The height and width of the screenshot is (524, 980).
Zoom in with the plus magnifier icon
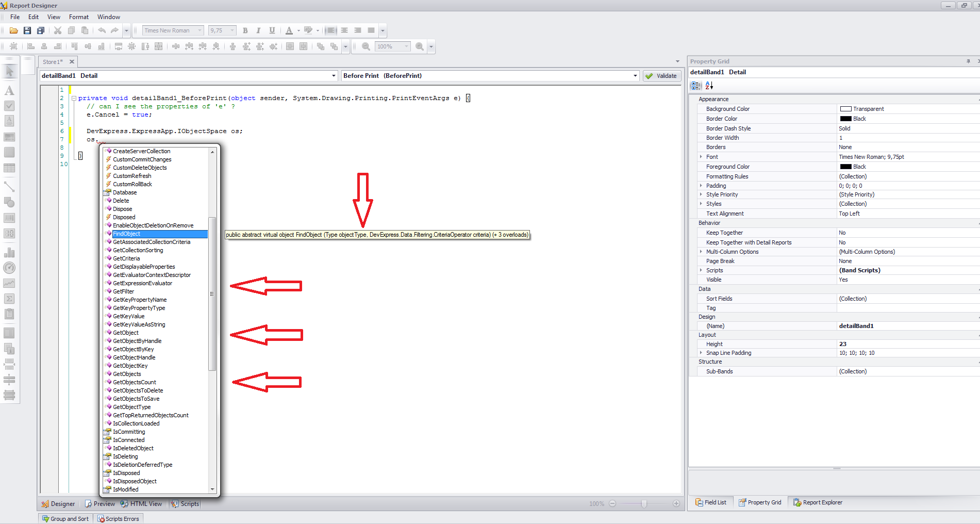coord(420,46)
